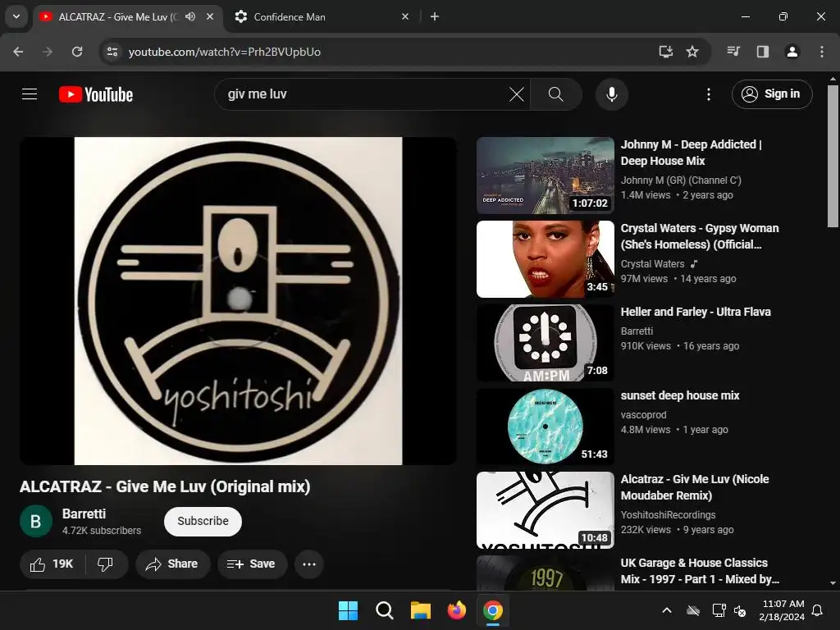This screenshot has width=840, height=630.
Task: Open Windows taskbar search
Action: point(384,610)
